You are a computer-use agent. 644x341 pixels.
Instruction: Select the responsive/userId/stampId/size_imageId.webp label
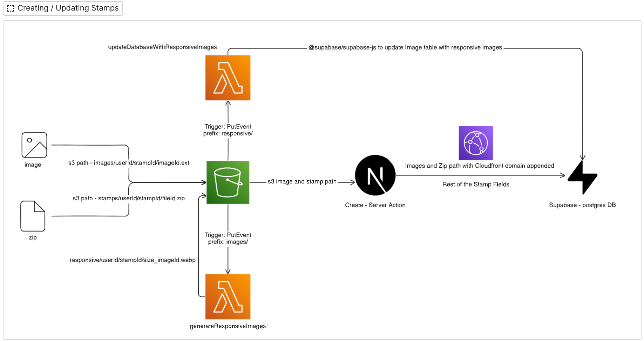[x=133, y=260]
